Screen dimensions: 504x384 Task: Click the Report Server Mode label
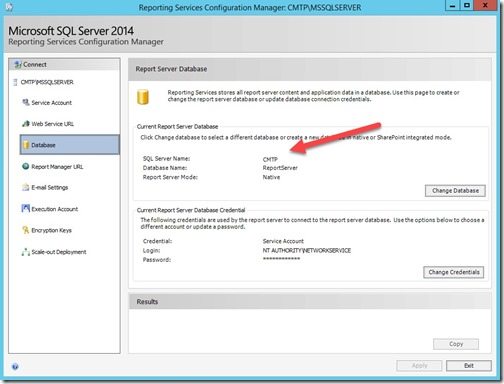(x=170, y=177)
